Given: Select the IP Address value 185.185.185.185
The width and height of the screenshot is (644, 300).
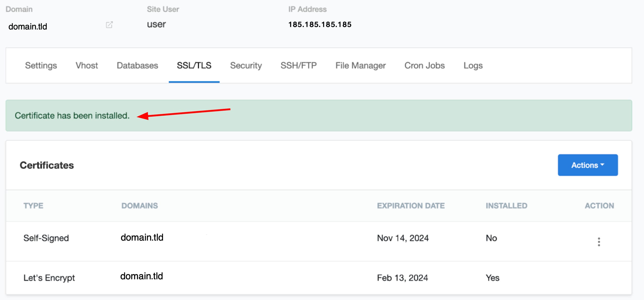Looking at the screenshot, I should (x=320, y=24).
